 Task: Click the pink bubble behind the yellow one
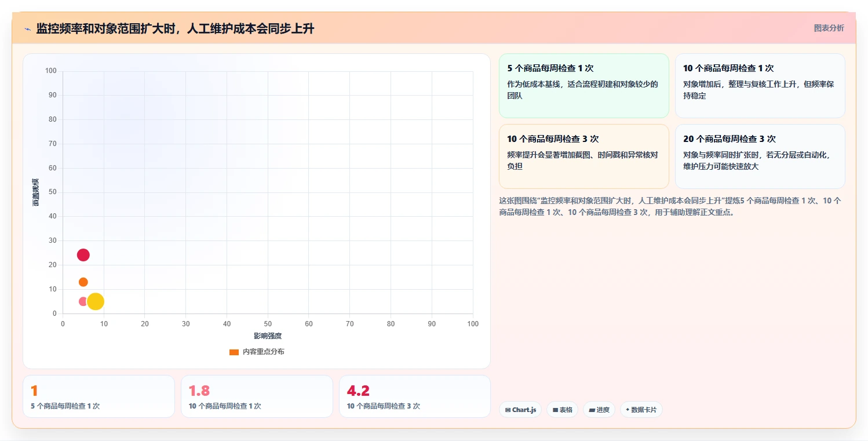coord(82,301)
